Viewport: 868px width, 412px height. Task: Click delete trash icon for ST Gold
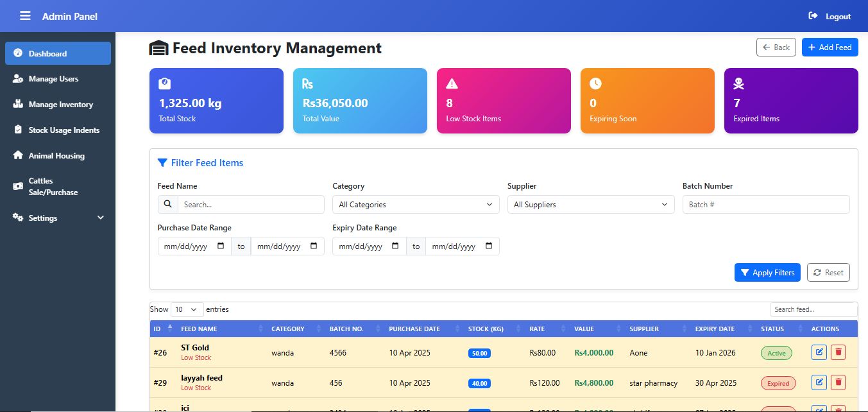point(837,352)
